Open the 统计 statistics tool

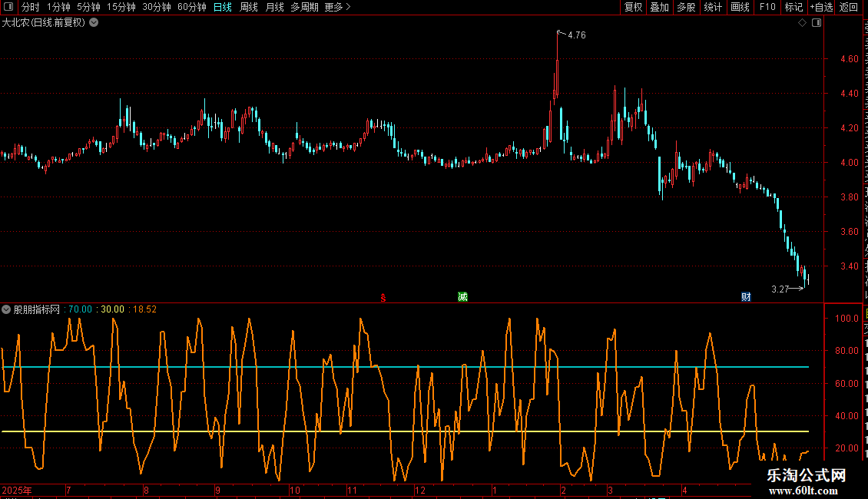[x=712, y=7]
